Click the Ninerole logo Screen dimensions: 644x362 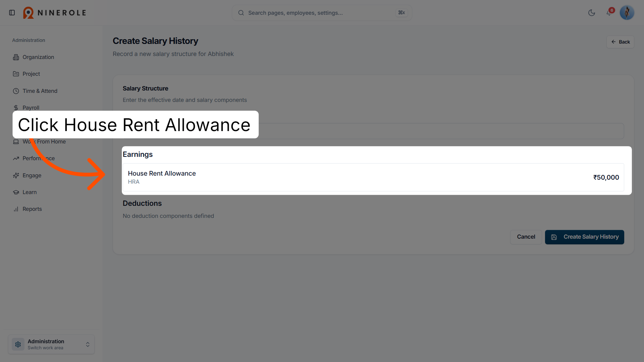pos(55,13)
